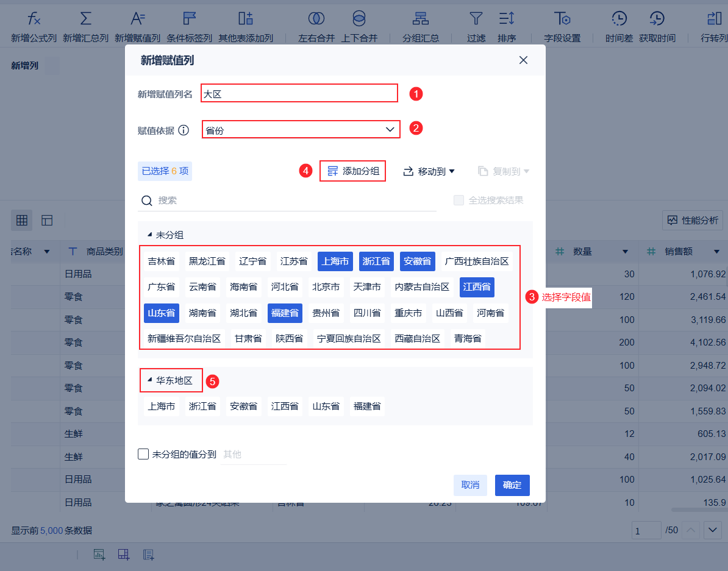The image size is (728, 571).
Task: Deselect 安徽省 in the ungrouped list
Action: pos(418,261)
